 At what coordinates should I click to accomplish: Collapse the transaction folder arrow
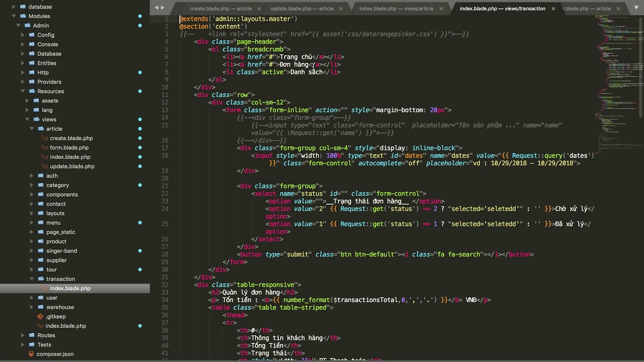(32, 279)
